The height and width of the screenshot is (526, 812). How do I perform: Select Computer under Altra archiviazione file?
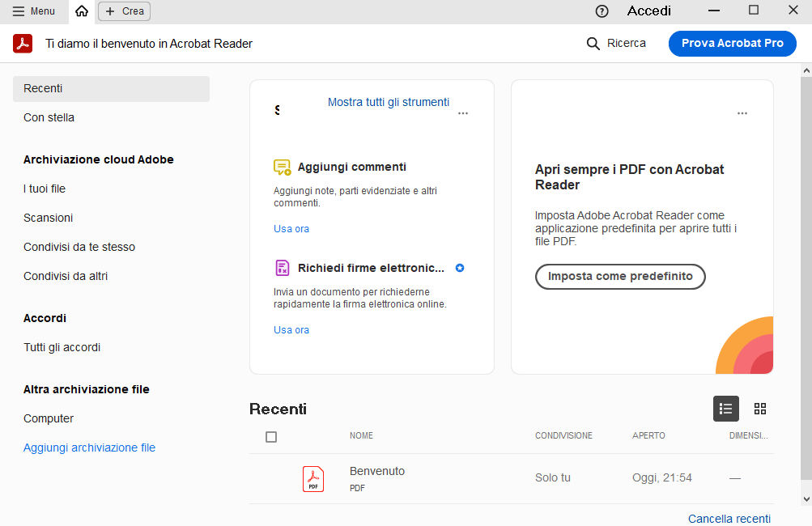tap(49, 418)
